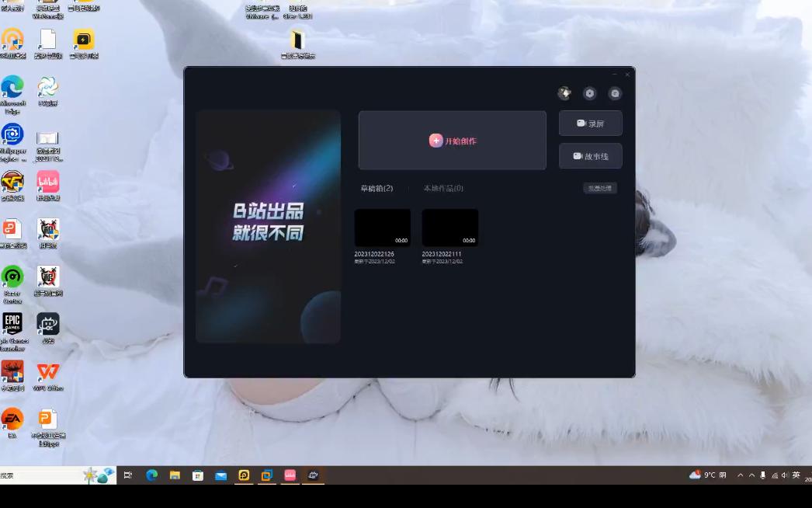Open draft 202312022126
The image size is (812, 508).
(382, 227)
